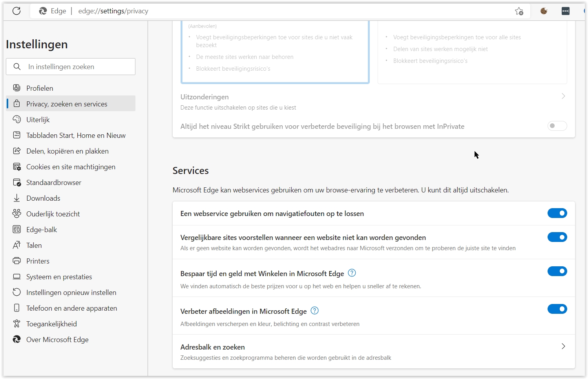Screen dimensions: 588x379
Task: Click Instellingen opnieuw instellen option
Action: click(x=71, y=293)
